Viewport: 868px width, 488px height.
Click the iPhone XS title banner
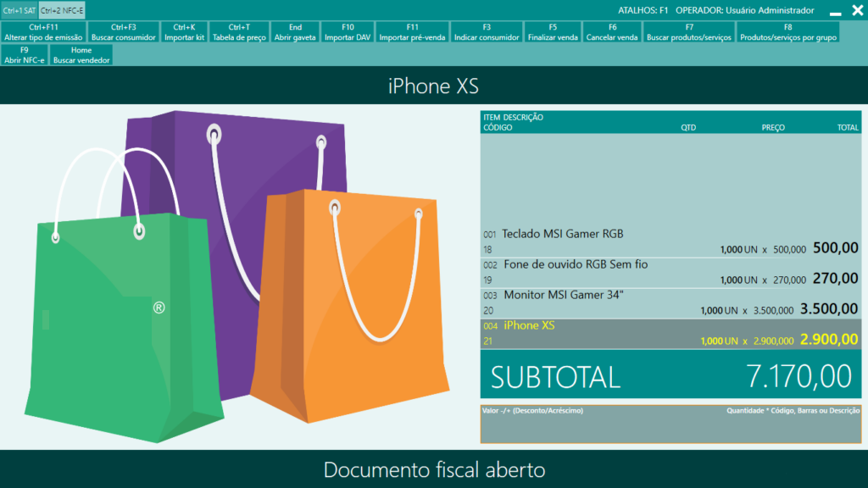pos(433,86)
